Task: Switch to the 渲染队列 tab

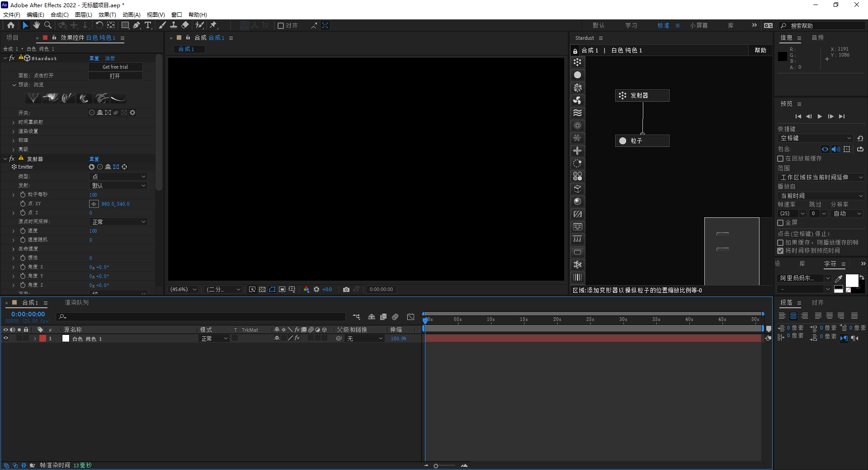Action: tap(76, 302)
